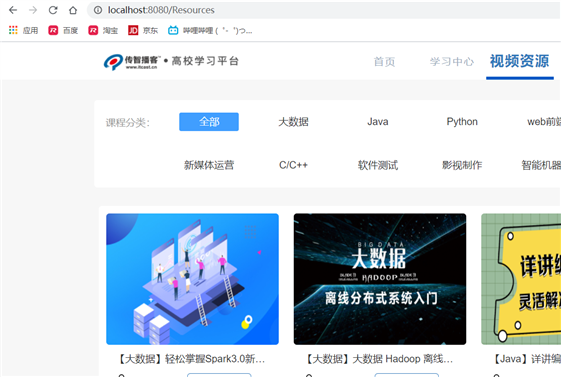The image size is (561, 377).
Task: Open the 学习中心 navigation tab
Action: click(452, 62)
